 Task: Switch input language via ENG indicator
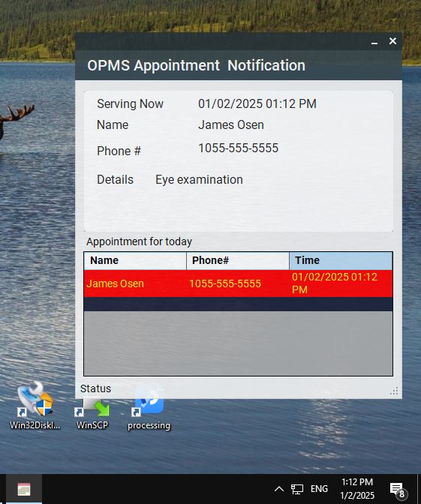(x=319, y=489)
